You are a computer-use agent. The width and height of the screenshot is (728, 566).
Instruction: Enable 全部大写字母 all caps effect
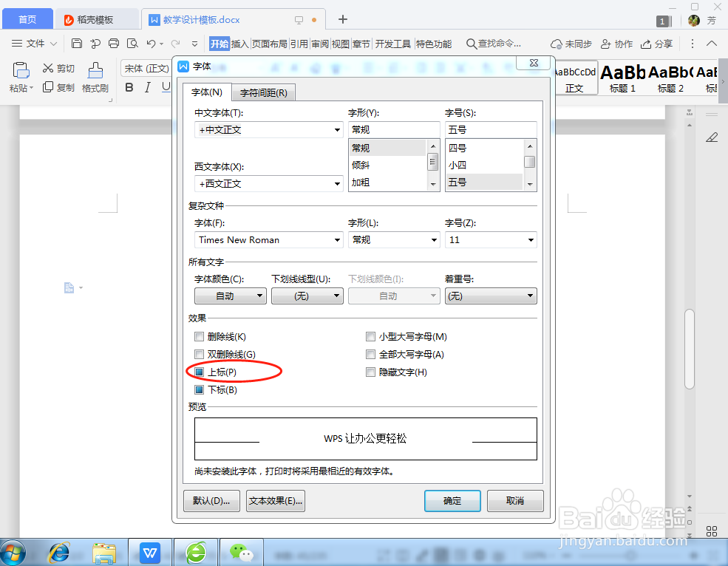tap(370, 354)
